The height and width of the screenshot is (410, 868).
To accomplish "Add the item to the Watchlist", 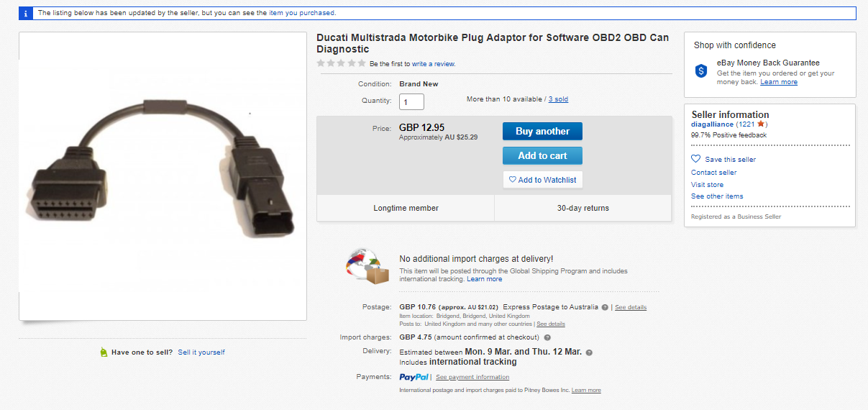I will click(542, 180).
